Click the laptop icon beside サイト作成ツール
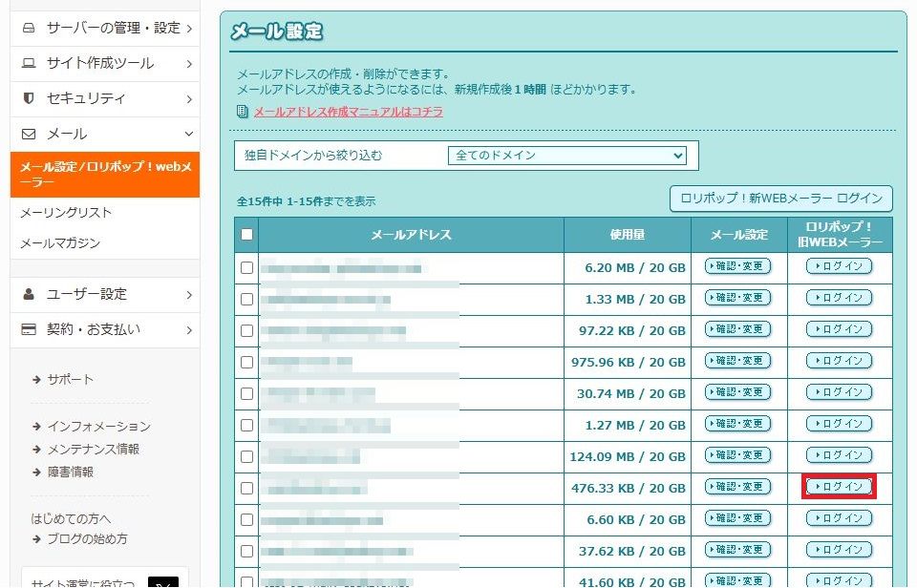This screenshot has width=917, height=588. point(29,64)
